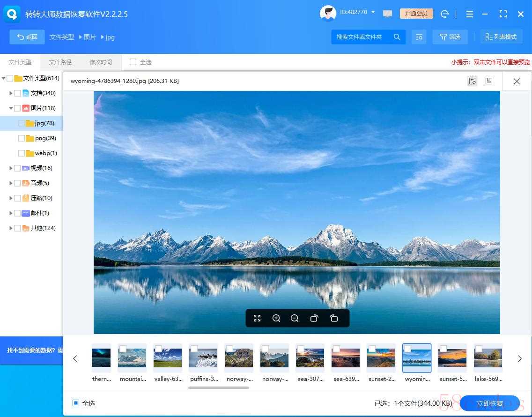Show previous thumbnails with left arrow
Image resolution: width=532 pixels, height=417 pixels.
point(75,358)
